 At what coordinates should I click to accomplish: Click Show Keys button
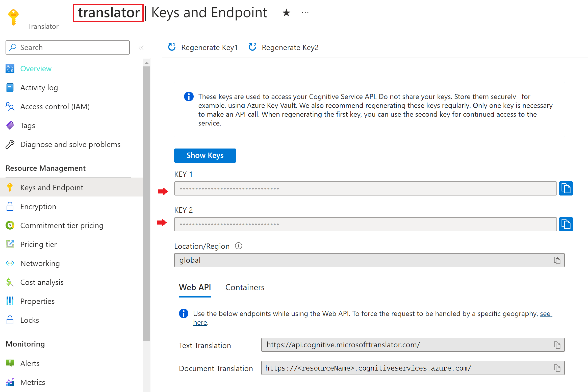(x=204, y=155)
